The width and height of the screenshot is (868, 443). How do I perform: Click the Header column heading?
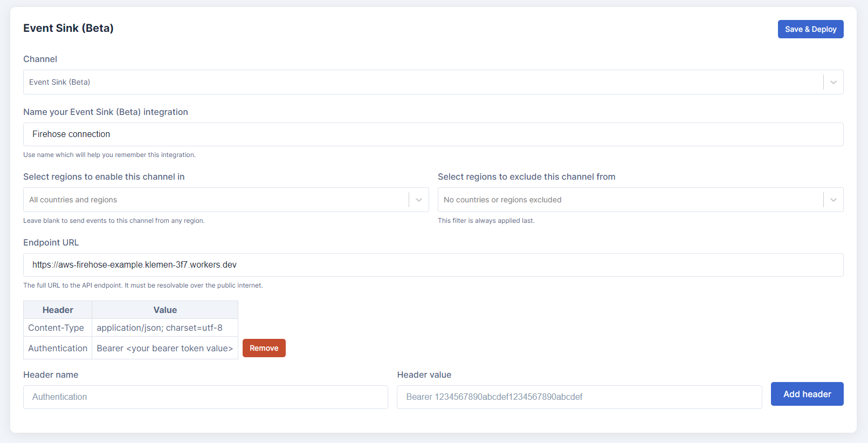coord(58,310)
